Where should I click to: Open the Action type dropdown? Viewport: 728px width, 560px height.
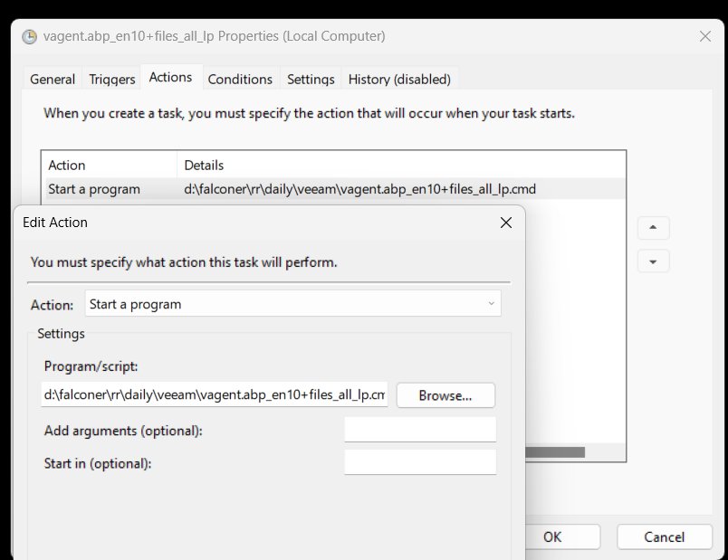pos(293,304)
